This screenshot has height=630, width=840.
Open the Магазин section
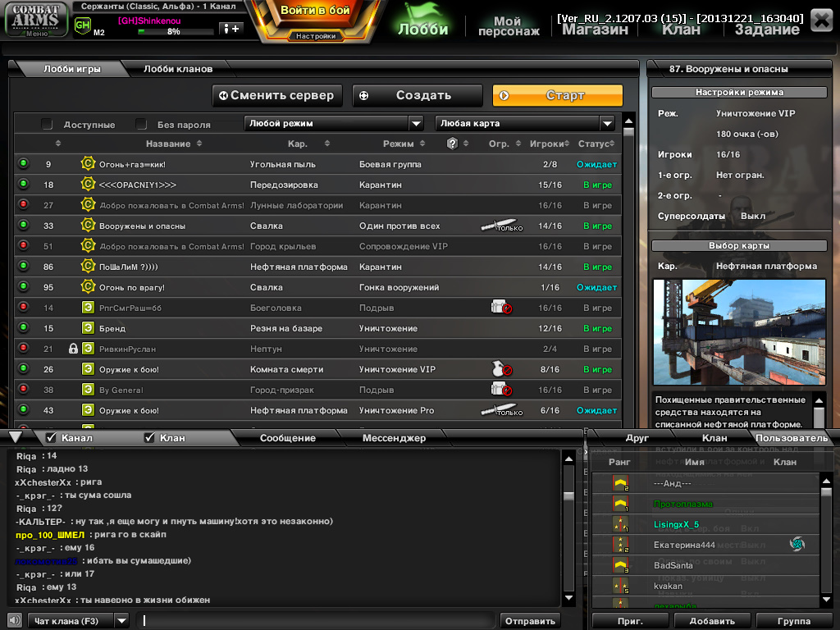[595, 30]
